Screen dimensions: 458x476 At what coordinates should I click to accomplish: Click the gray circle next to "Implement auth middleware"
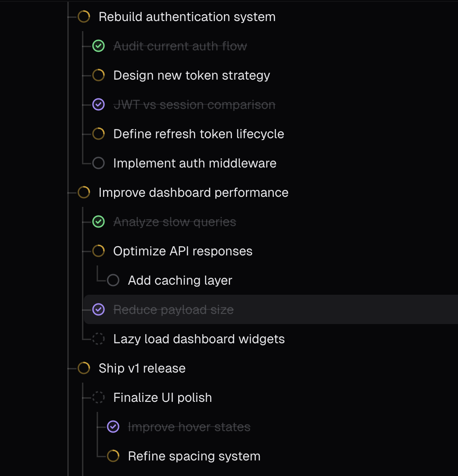pyautogui.click(x=98, y=163)
